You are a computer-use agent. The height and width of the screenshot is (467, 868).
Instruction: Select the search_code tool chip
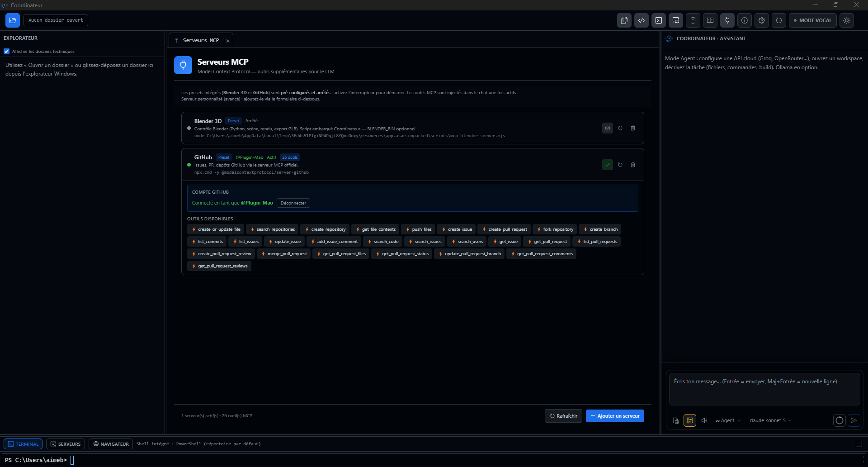383,242
